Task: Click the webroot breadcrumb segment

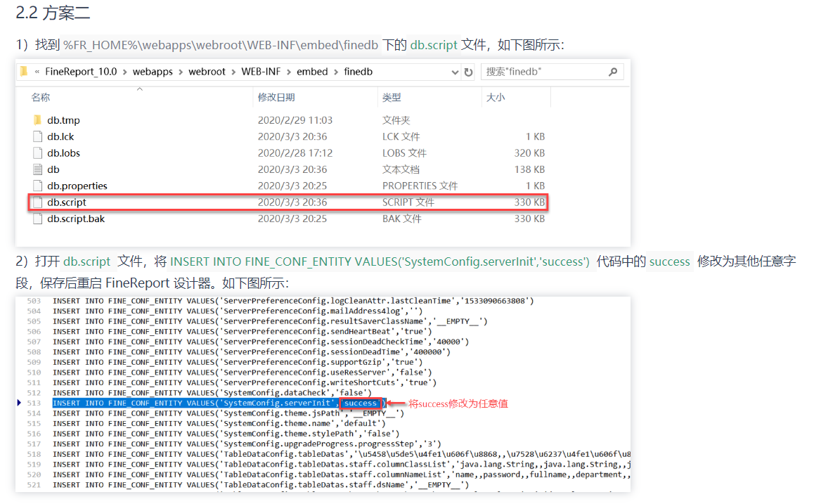Action: (207, 72)
